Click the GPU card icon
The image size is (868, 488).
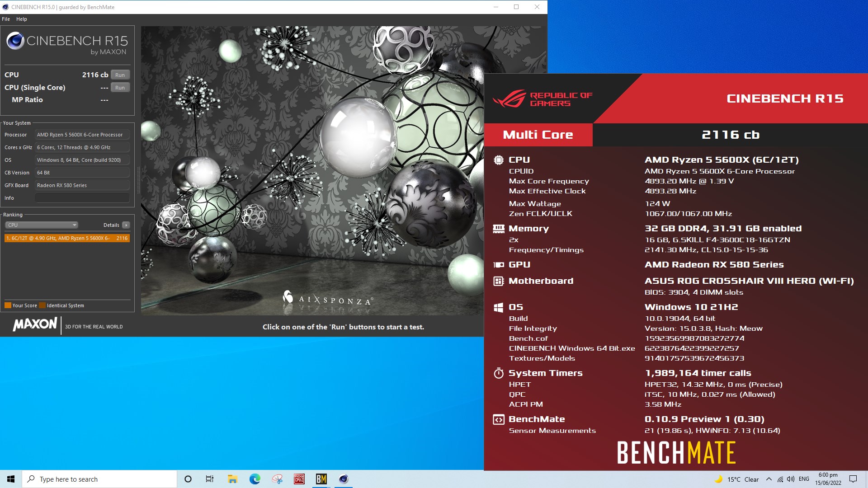(499, 265)
